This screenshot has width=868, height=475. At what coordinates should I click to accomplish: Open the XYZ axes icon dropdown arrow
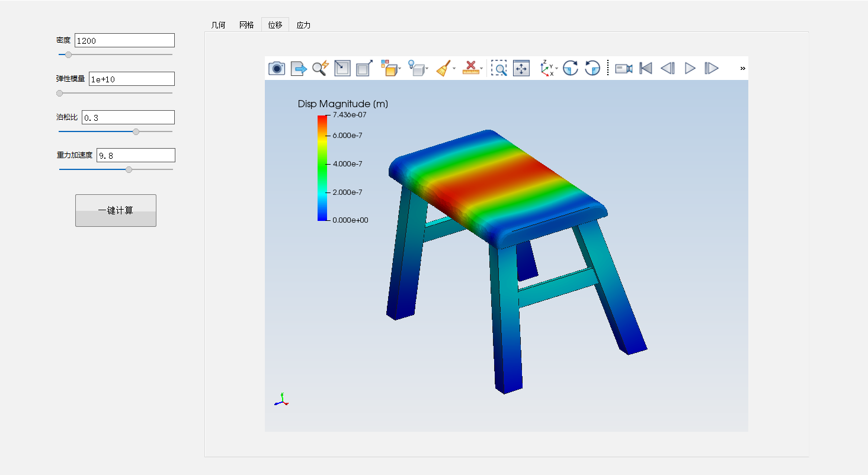(x=557, y=69)
